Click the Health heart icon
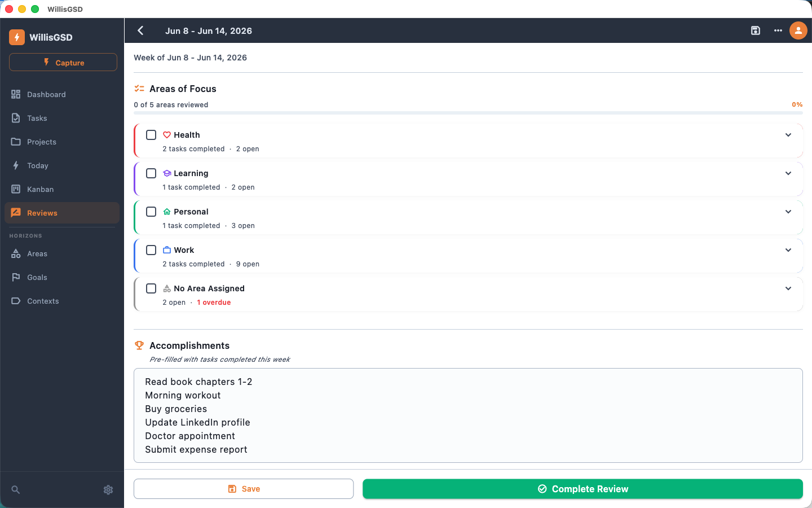 [x=167, y=135]
